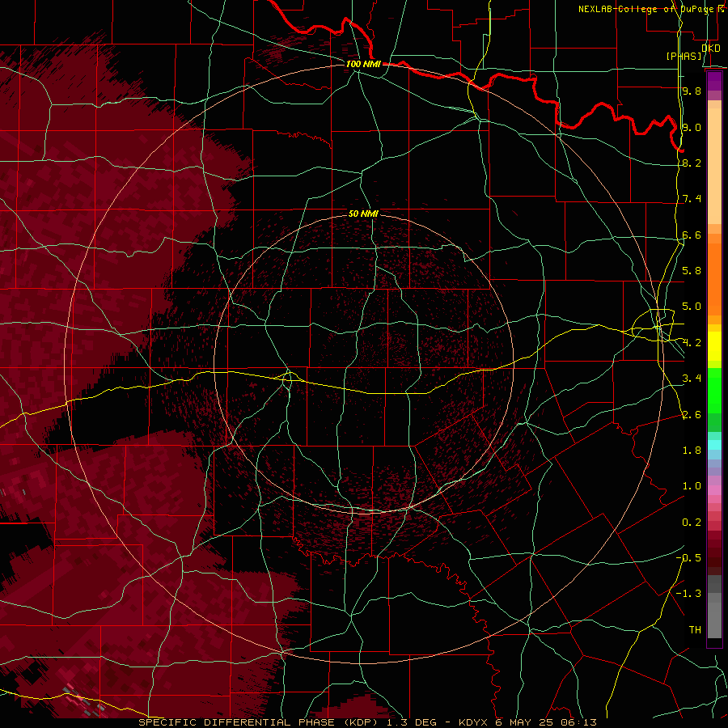This screenshot has height=728, width=728.
Task: Click the 1.8 scale value
Action: 692,451
